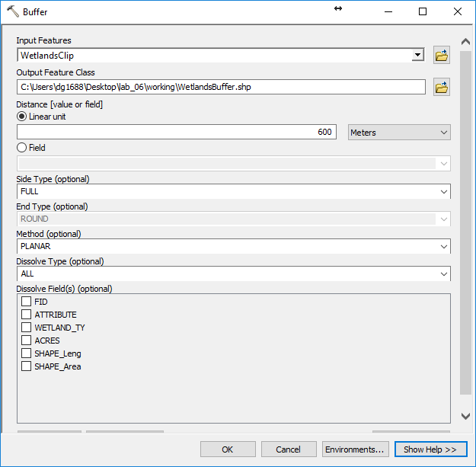Click the Output Feature Class path field
476x467 pixels.
coord(221,87)
